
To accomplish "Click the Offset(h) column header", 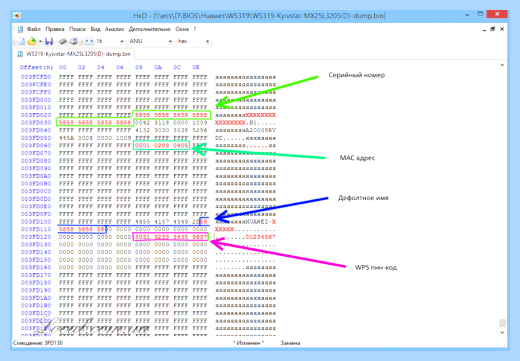I will pos(36,67).
